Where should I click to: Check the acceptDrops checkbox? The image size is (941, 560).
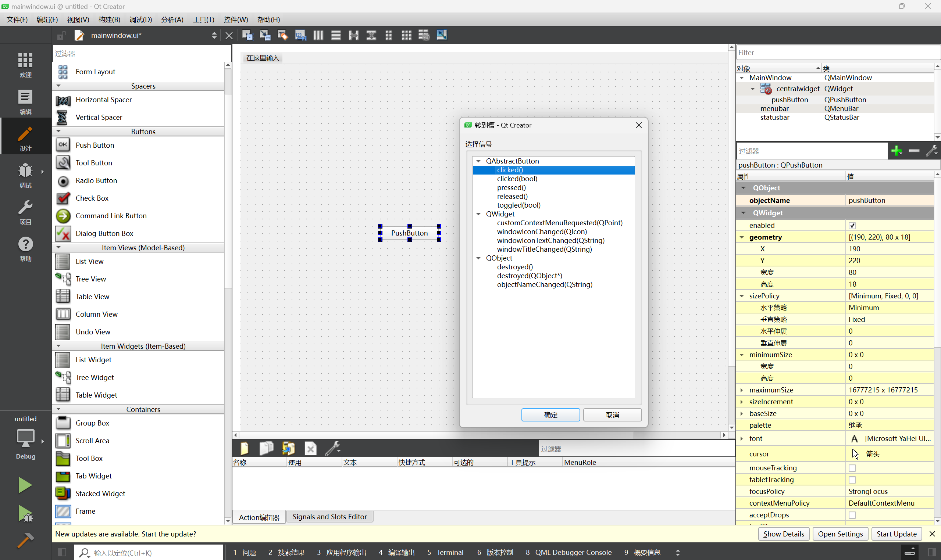(x=852, y=515)
